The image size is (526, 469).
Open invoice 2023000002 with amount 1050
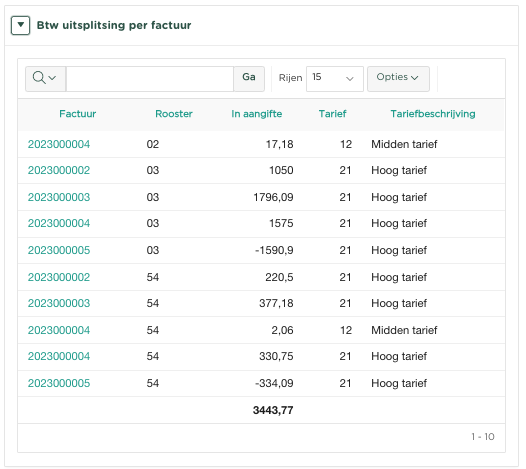(59, 170)
